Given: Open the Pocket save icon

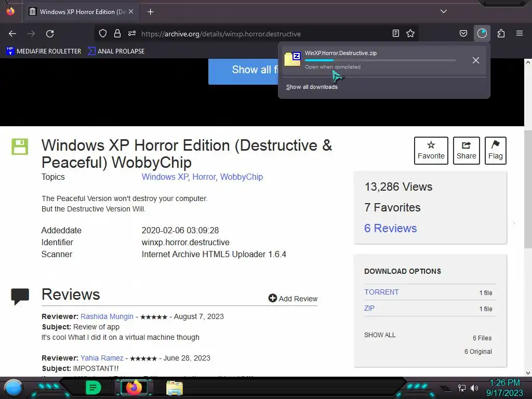Looking at the screenshot, I should 463,33.
